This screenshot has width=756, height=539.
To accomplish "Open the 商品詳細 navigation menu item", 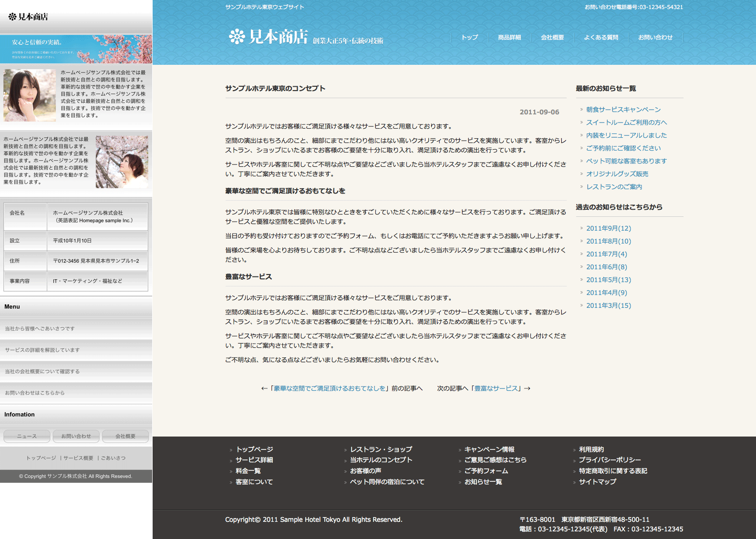I will (509, 38).
